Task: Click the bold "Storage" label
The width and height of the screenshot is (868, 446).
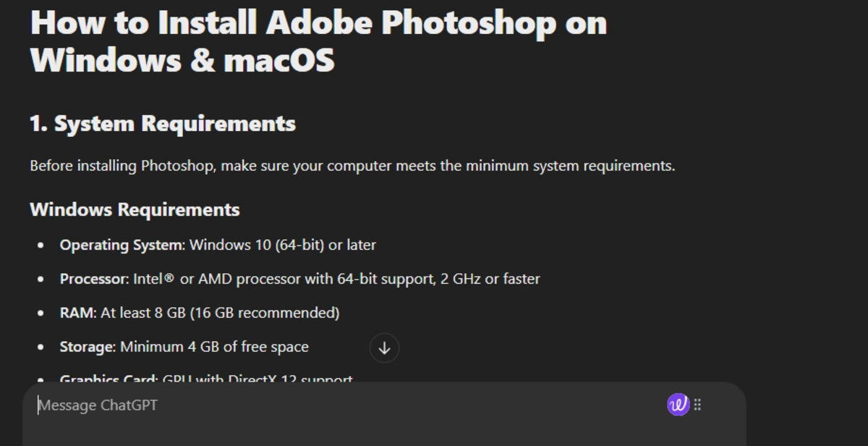Action: (87, 347)
